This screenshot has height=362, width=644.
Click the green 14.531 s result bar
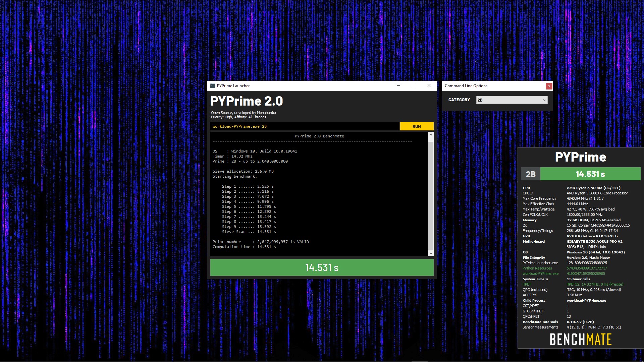(322, 267)
